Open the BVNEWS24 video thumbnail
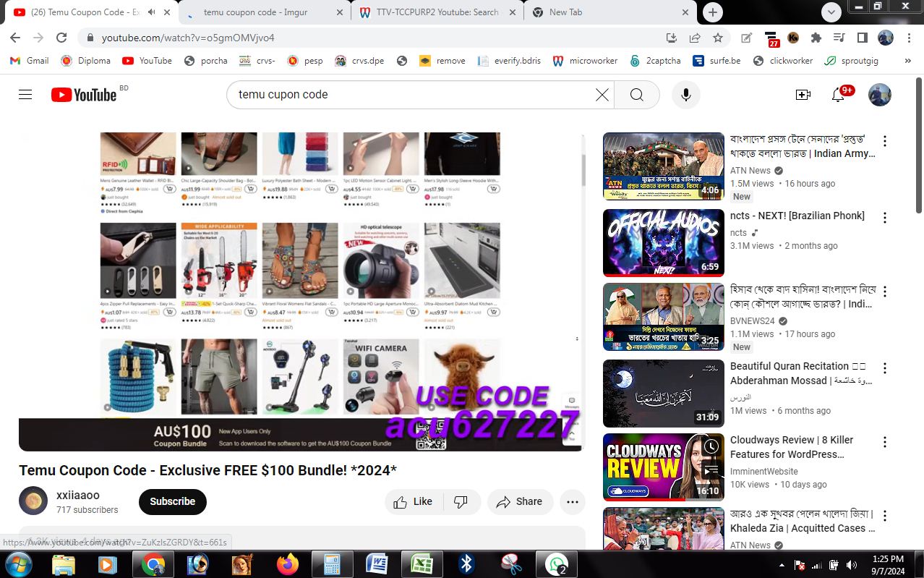This screenshot has width=924, height=578. click(x=664, y=318)
